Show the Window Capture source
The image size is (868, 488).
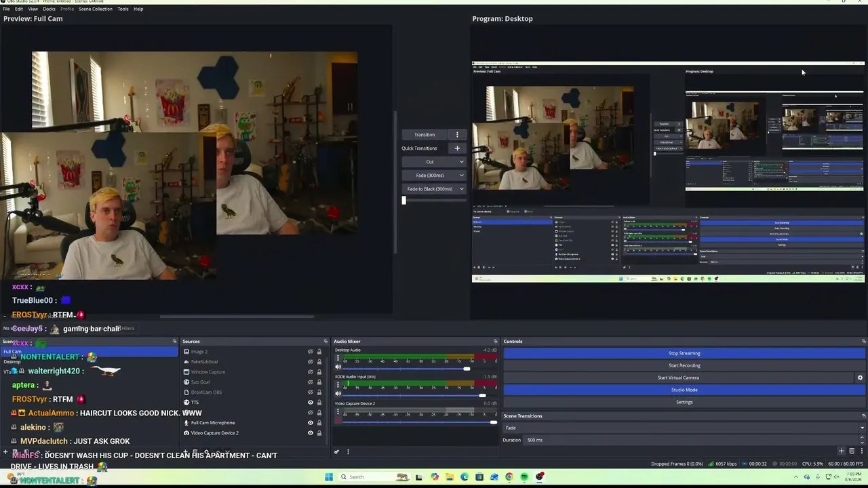point(311,372)
